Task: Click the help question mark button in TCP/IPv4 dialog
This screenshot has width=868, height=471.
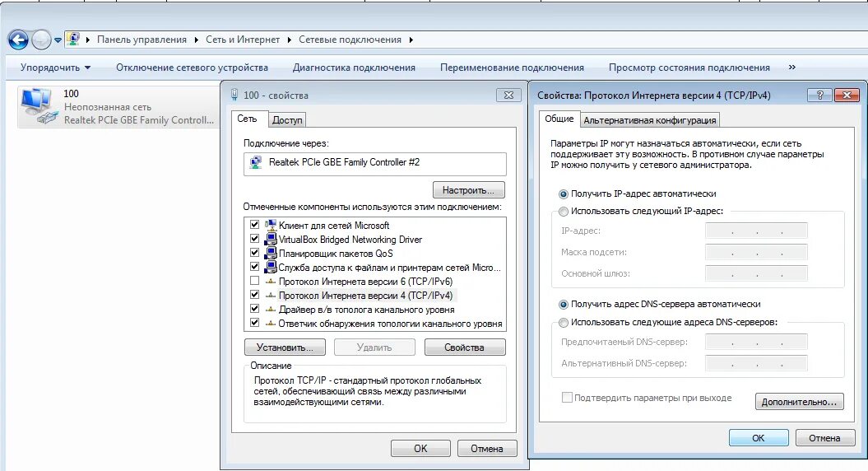Action: click(x=819, y=96)
